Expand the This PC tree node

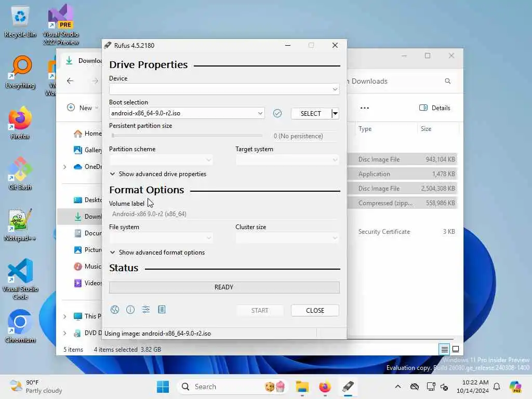[x=65, y=316]
